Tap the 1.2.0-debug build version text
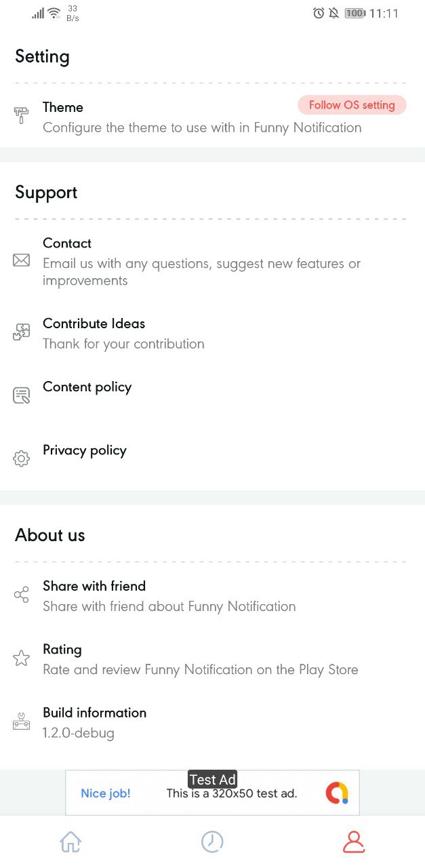The image size is (425, 868). 79,733
